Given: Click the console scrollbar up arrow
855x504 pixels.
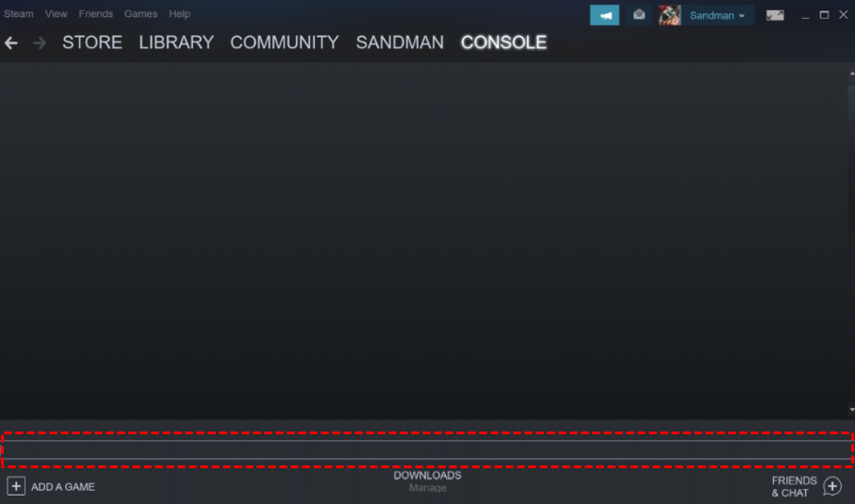Looking at the screenshot, I should (x=851, y=73).
